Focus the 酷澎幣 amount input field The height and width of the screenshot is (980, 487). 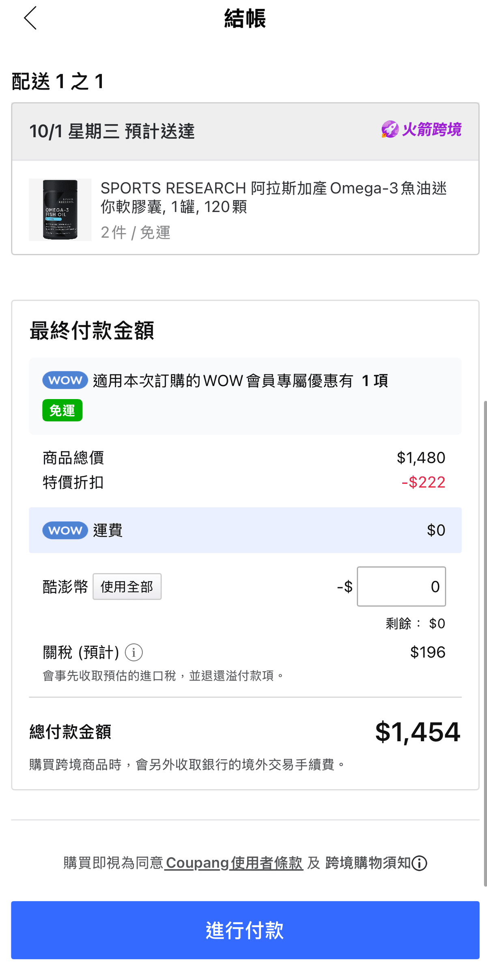coord(401,587)
